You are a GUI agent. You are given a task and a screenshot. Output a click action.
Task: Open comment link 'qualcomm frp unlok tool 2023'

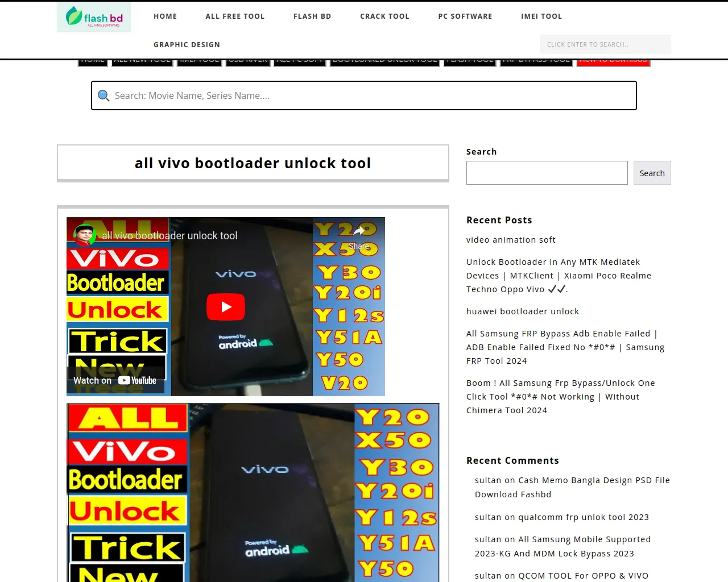(x=584, y=517)
